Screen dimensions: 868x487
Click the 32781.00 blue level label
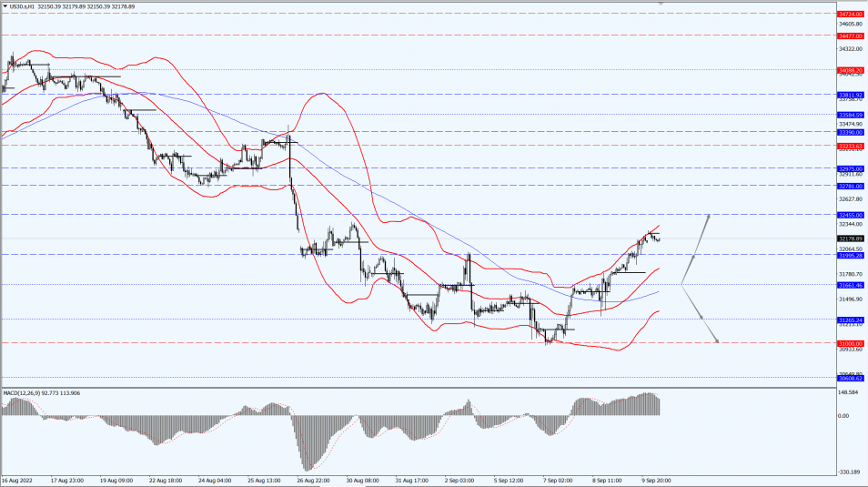tap(850, 186)
